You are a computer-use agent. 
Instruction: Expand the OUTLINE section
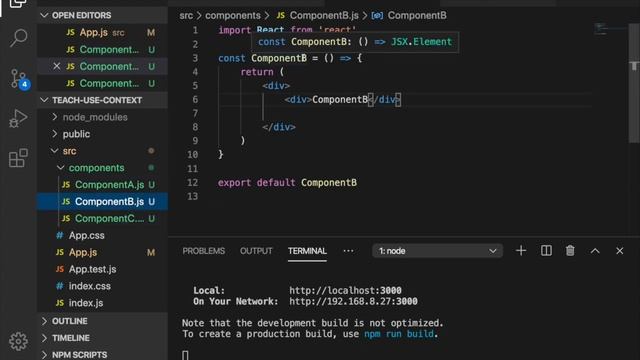click(x=102, y=321)
